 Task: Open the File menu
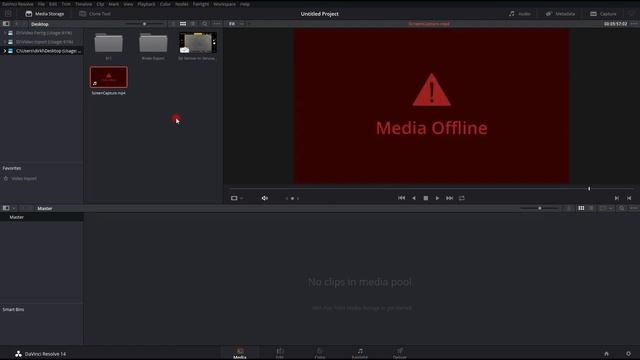click(x=41, y=4)
